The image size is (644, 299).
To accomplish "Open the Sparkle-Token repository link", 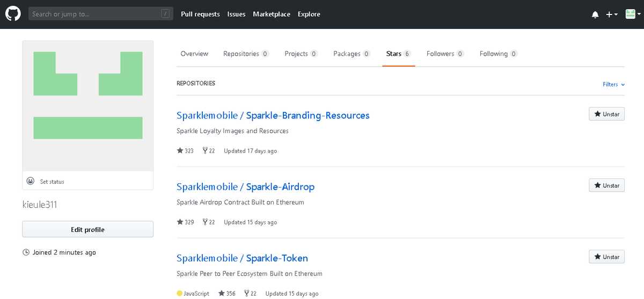I will coord(277,258).
